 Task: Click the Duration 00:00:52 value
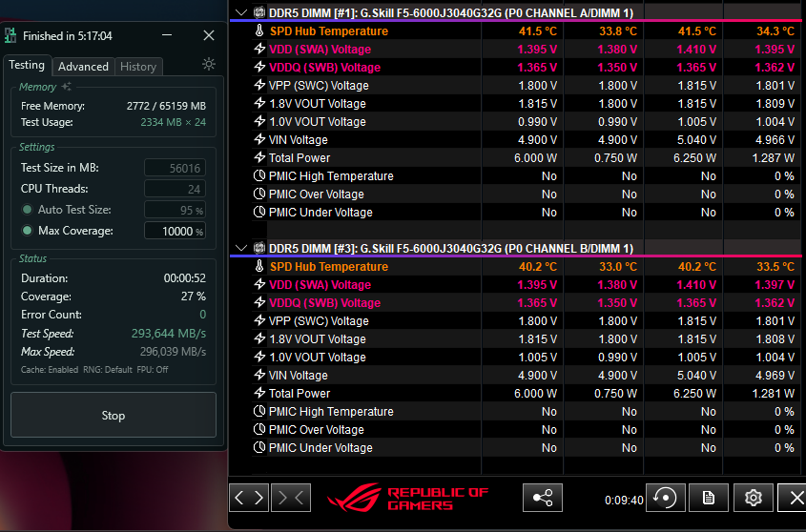(184, 278)
